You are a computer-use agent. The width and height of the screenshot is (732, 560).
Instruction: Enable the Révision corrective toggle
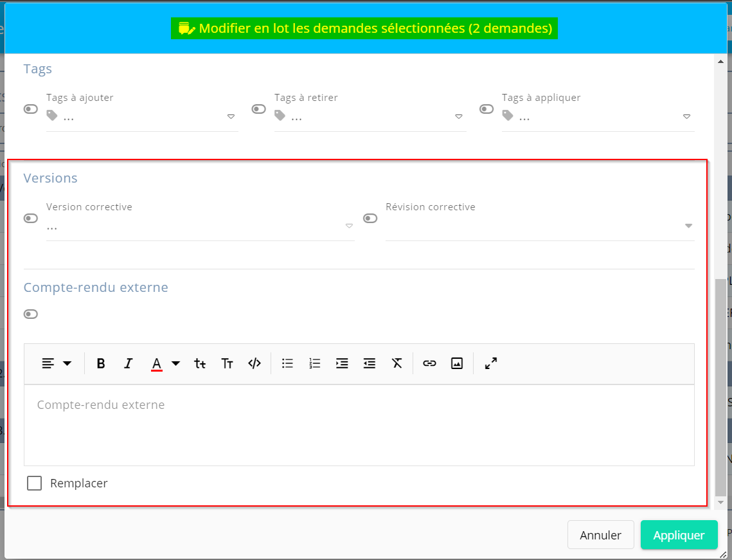click(x=370, y=218)
